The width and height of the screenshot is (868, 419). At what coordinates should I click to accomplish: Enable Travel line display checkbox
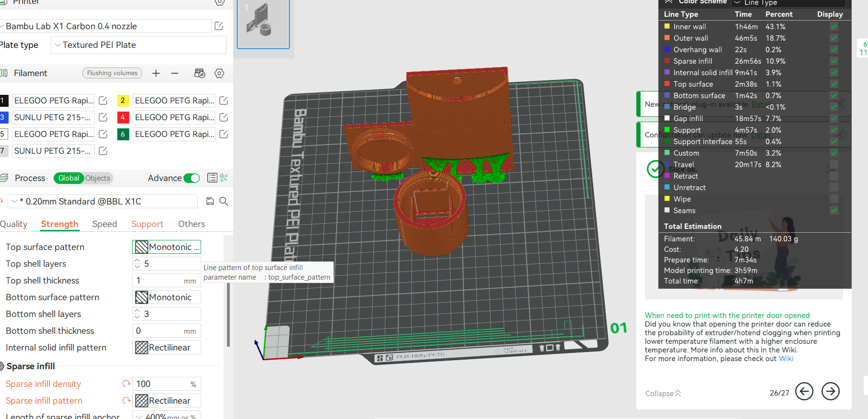pyautogui.click(x=834, y=165)
